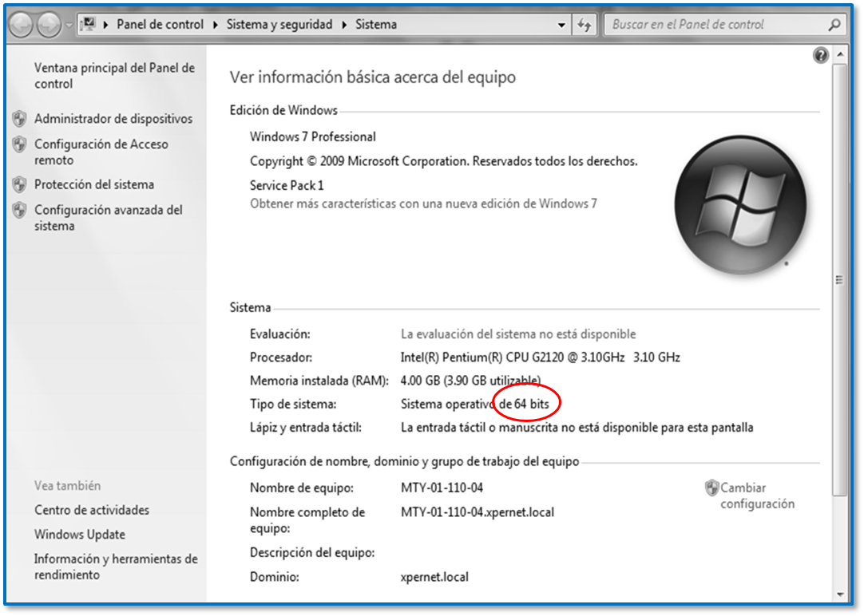Screen dimensions: 864x616
Task: Click the domain value xpernet.local
Action: click(434, 577)
